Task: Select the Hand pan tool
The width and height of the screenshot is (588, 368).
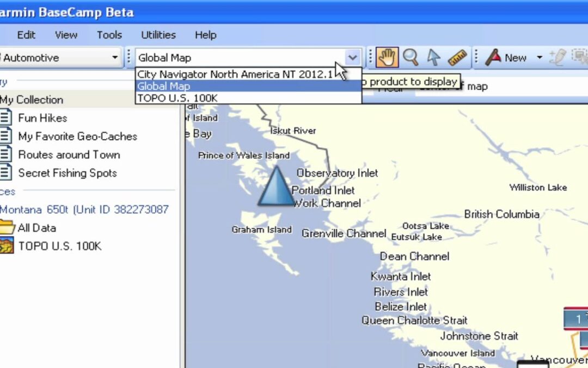Action: [387, 57]
